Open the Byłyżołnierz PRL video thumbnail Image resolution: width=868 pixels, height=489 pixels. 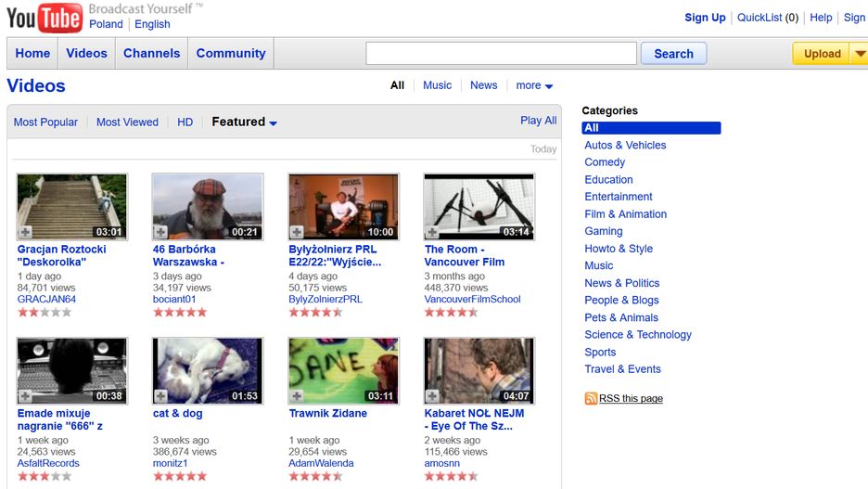(x=344, y=207)
